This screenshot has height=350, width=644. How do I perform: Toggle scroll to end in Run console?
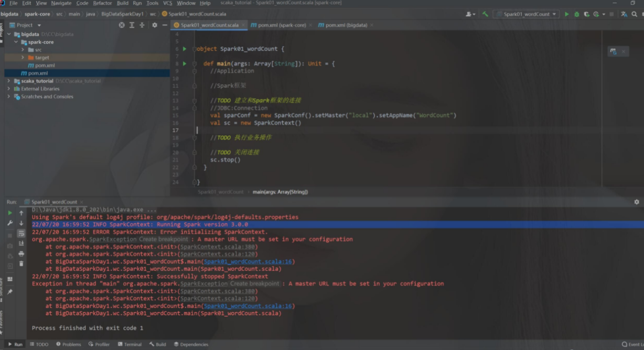pos(22,243)
